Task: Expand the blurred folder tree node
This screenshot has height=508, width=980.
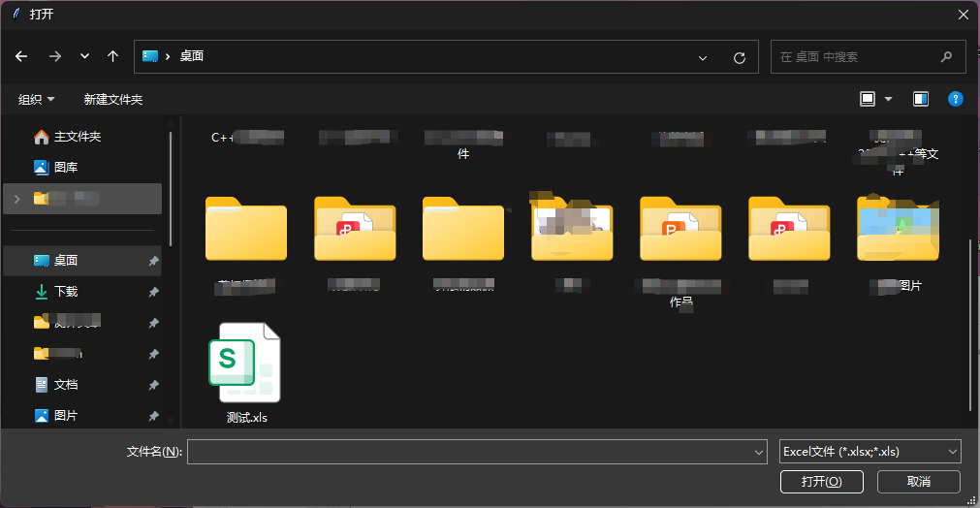Action: [x=16, y=199]
